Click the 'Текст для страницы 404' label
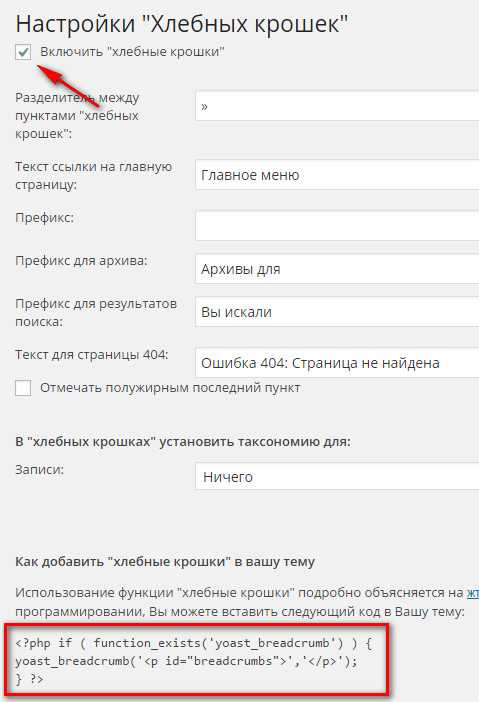Screen dimensions: 479x702 92,355
